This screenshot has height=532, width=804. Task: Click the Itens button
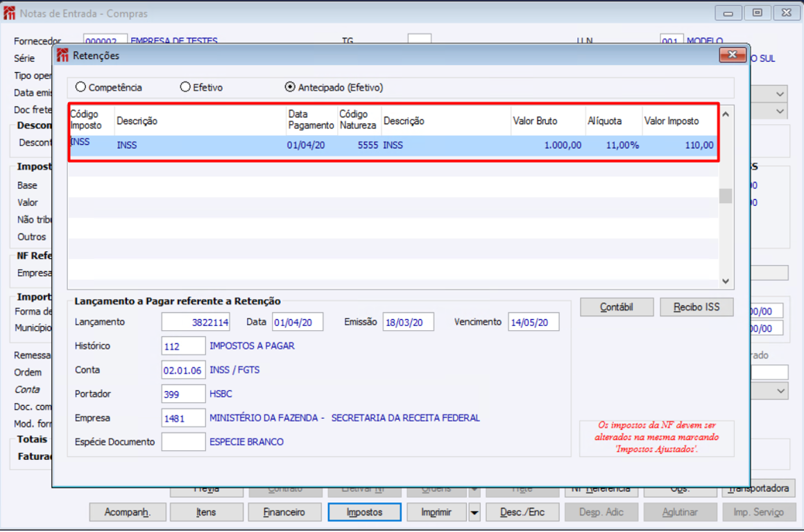(x=206, y=512)
